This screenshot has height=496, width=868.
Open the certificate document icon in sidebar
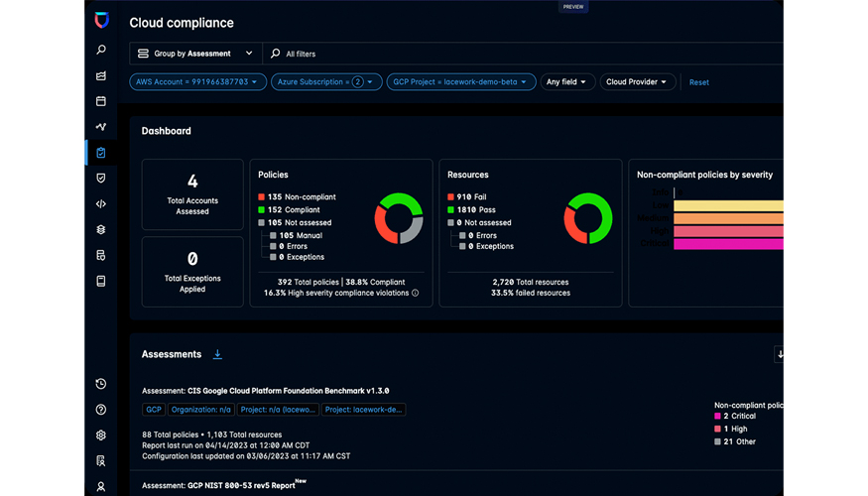click(101, 460)
